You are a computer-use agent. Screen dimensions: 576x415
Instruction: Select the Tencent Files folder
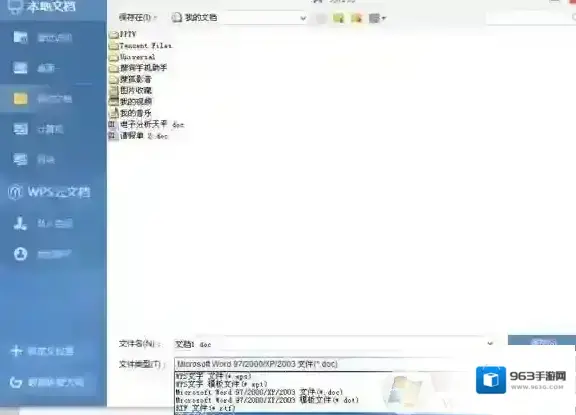[x=141, y=46]
